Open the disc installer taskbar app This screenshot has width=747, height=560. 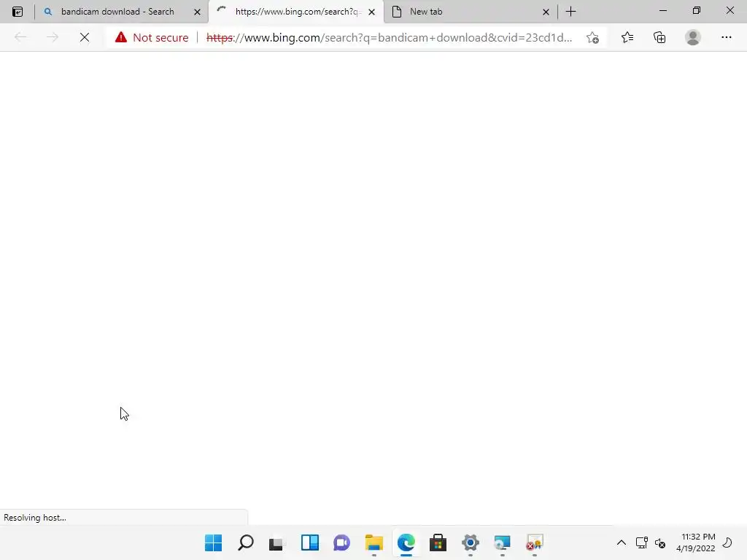(502, 542)
